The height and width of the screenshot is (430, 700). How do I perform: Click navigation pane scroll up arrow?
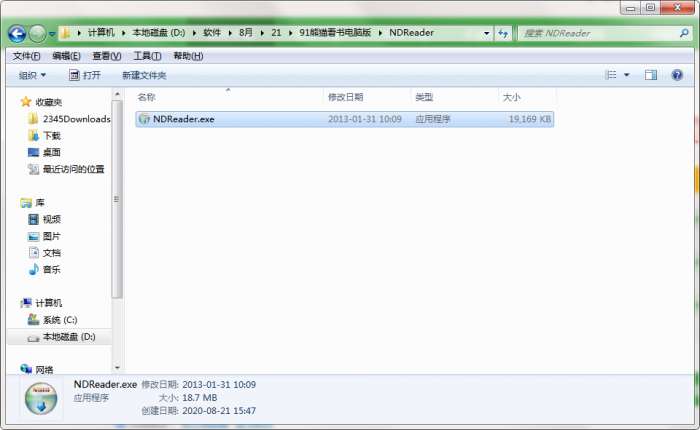(117, 94)
